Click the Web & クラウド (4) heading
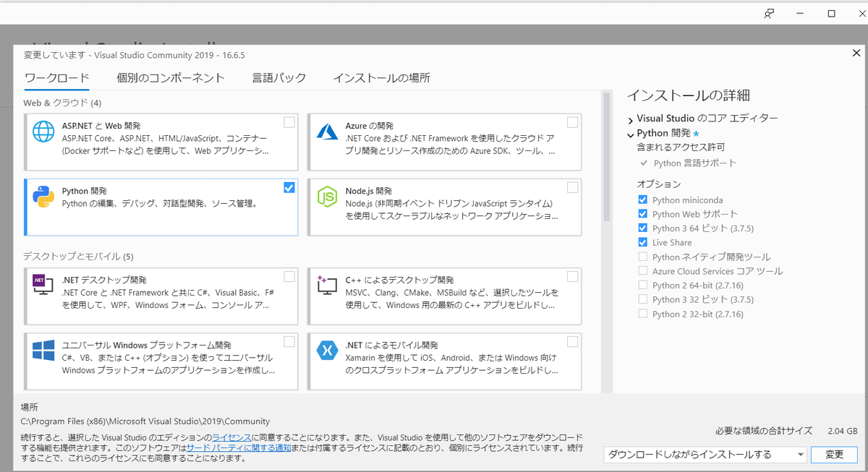 click(62, 103)
